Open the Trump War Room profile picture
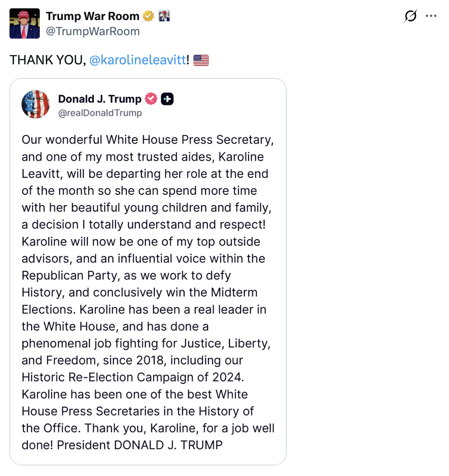The width and height of the screenshot is (449, 476). click(25, 23)
